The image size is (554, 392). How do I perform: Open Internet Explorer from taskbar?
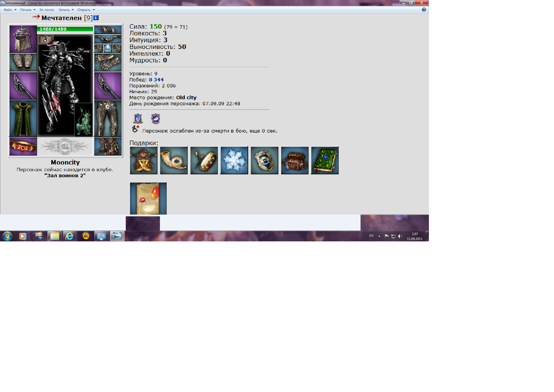70,236
